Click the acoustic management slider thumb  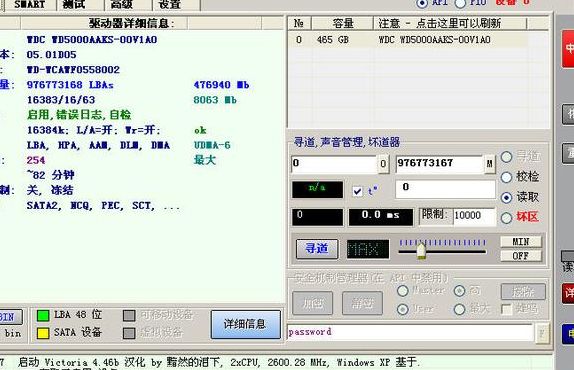pyautogui.click(x=421, y=251)
